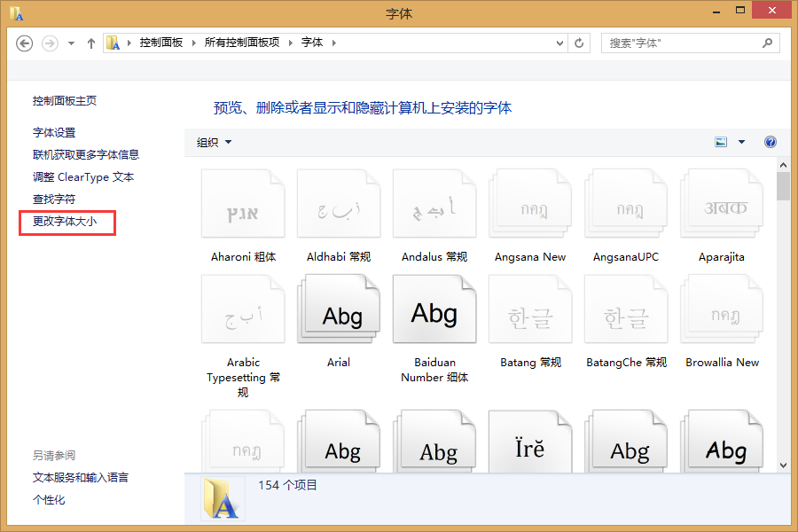The width and height of the screenshot is (798, 532).
Task: Click the vertical scrollbar thumb
Action: click(783, 186)
